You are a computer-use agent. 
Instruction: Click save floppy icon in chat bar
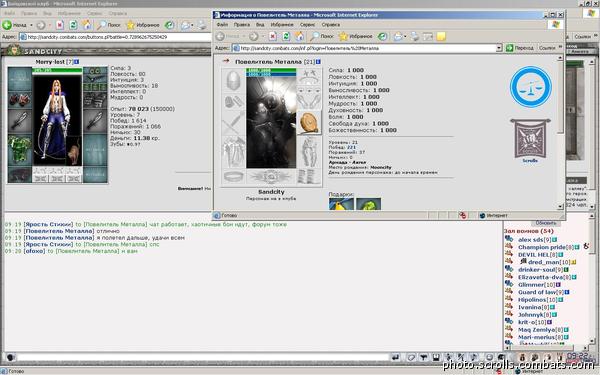pos(436,357)
